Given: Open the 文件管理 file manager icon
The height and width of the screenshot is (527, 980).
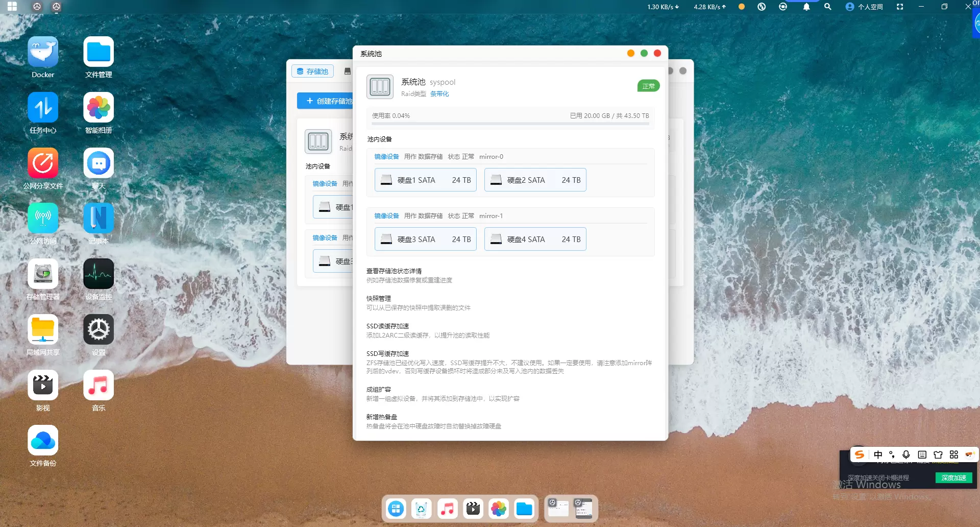Looking at the screenshot, I should [99, 52].
